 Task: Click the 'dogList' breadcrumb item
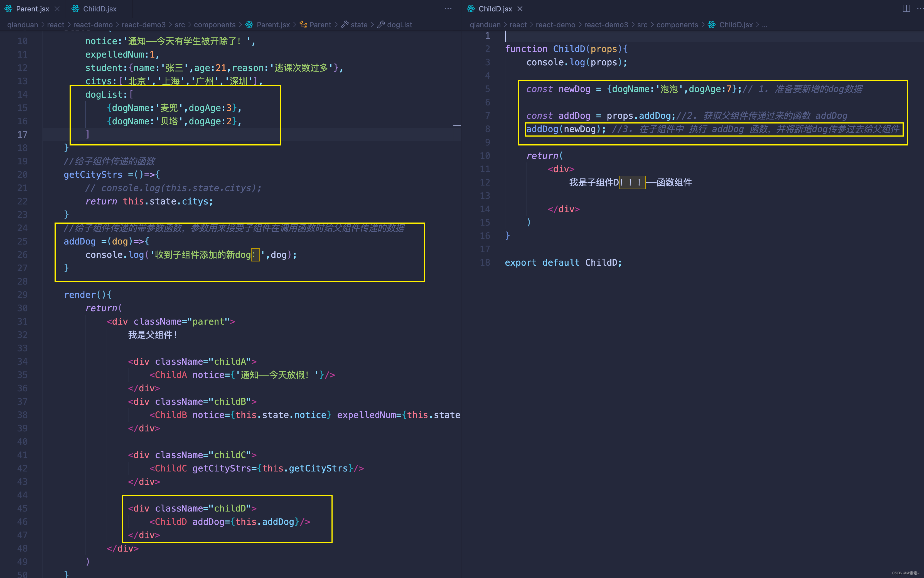pos(399,25)
